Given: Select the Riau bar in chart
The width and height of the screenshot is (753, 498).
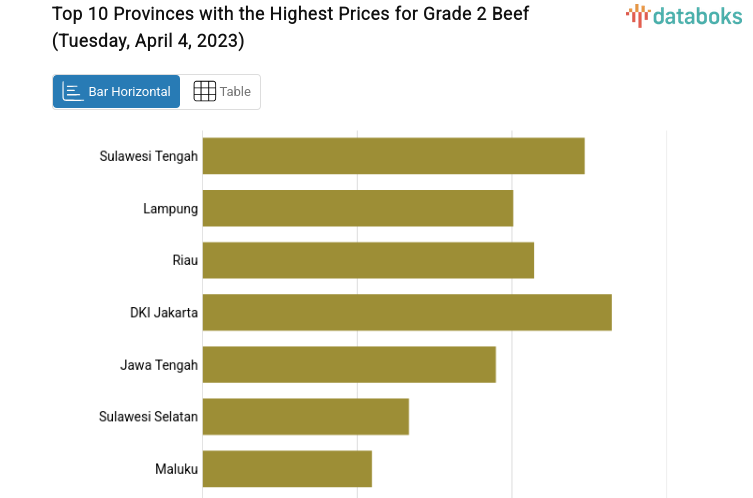Looking at the screenshot, I should (x=368, y=260).
